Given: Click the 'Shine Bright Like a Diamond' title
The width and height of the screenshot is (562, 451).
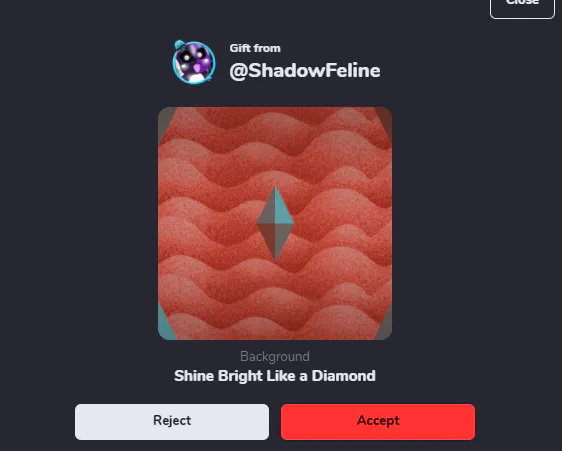Looking at the screenshot, I should tap(275, 376).
